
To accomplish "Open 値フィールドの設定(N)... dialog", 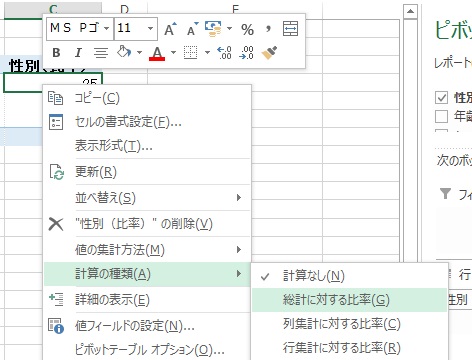I will tap(147, 326).
